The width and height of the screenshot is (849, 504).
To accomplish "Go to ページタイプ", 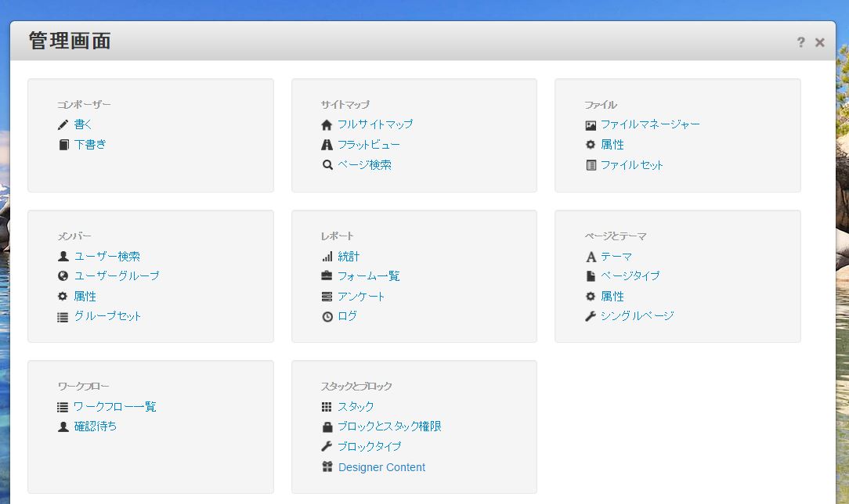I will pyautogui.click(x=630, y=275).
